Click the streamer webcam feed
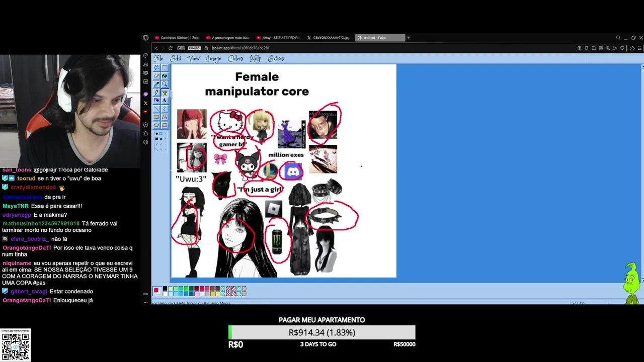Image resolution: width=644 pixels, height=362 pixels. 70,111
